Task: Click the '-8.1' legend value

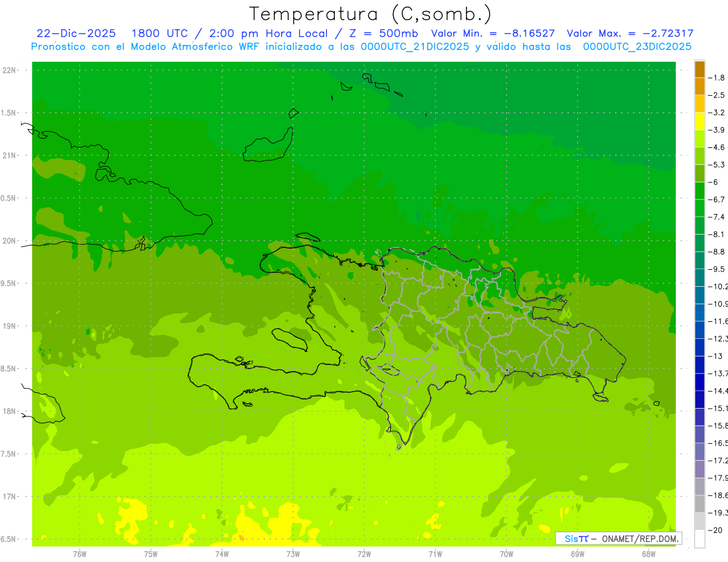Action: click(717, 235)
